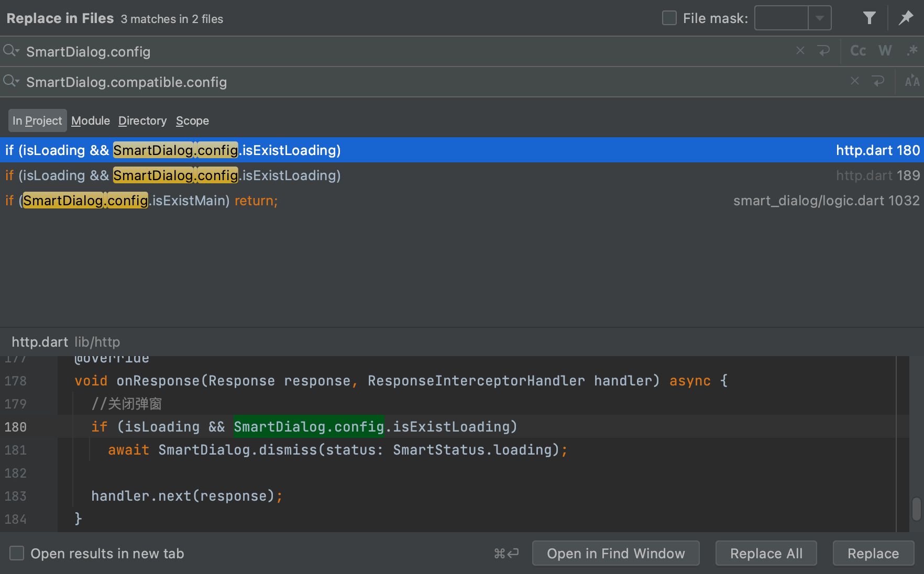
Task: Click Open in Find Window button
Action: [x=615, y=554]
